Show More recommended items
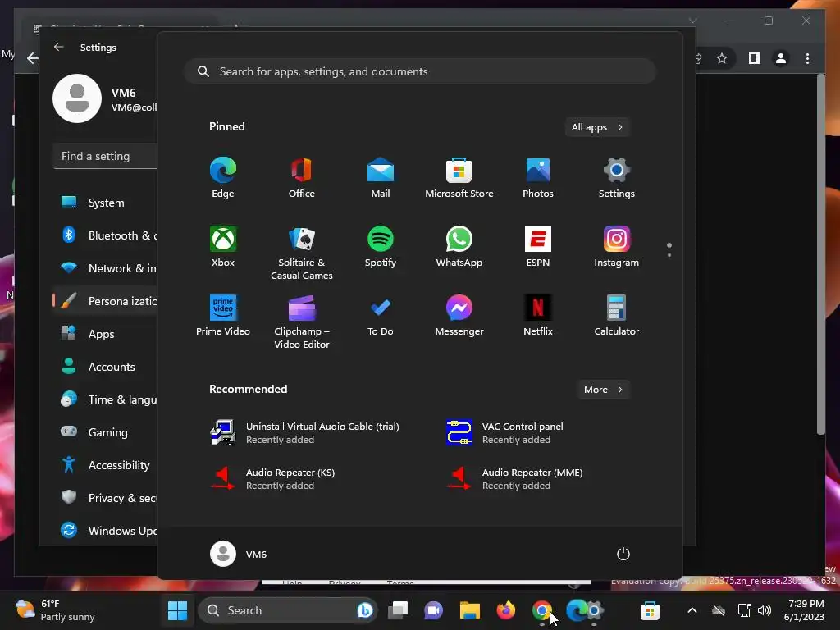840x630 pixels. [603, 390]
